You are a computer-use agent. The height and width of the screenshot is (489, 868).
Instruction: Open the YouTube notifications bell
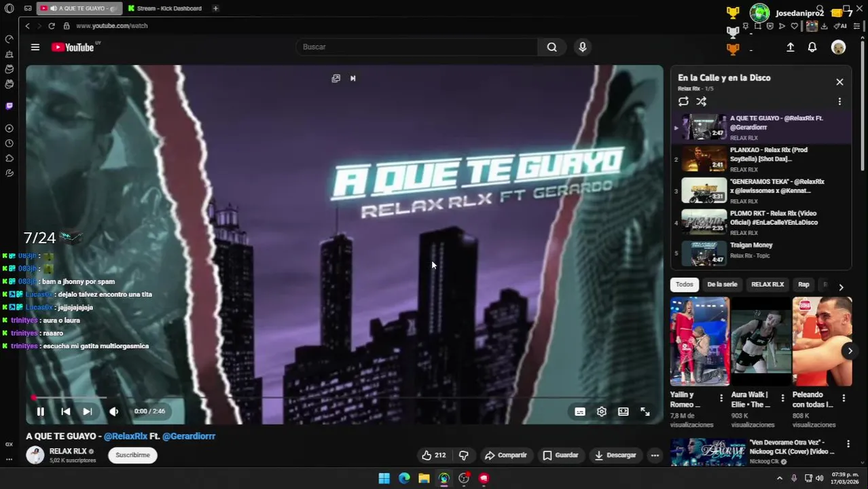click(x=812, y=47)
